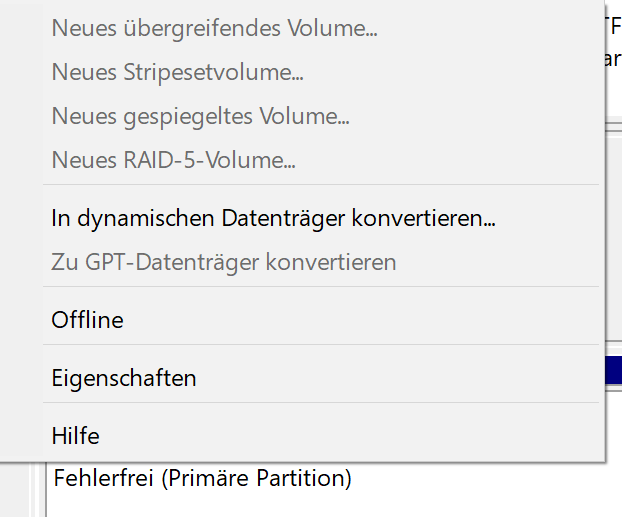Image resolution: width=622 pixels, height=517 pixels.
Task: Choose Offline from the context menu
Action: tap(321, 320)
